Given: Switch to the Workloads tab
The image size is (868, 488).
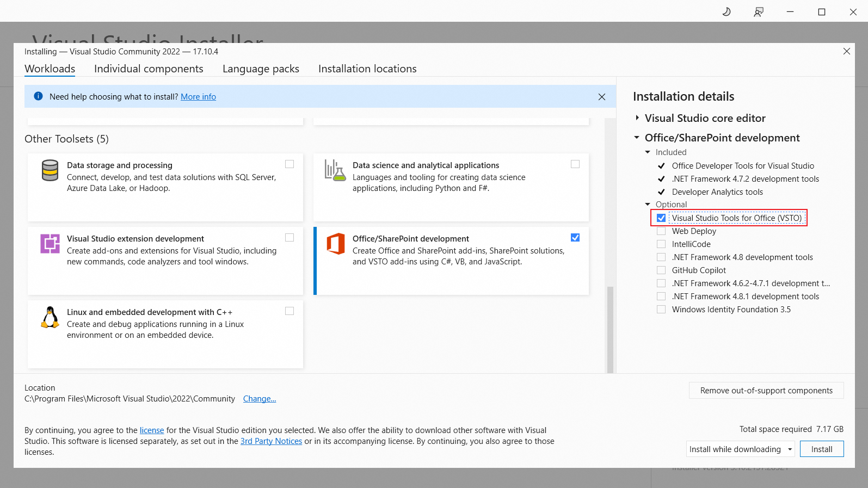Looking at the screenshot, I should [50, 69].
